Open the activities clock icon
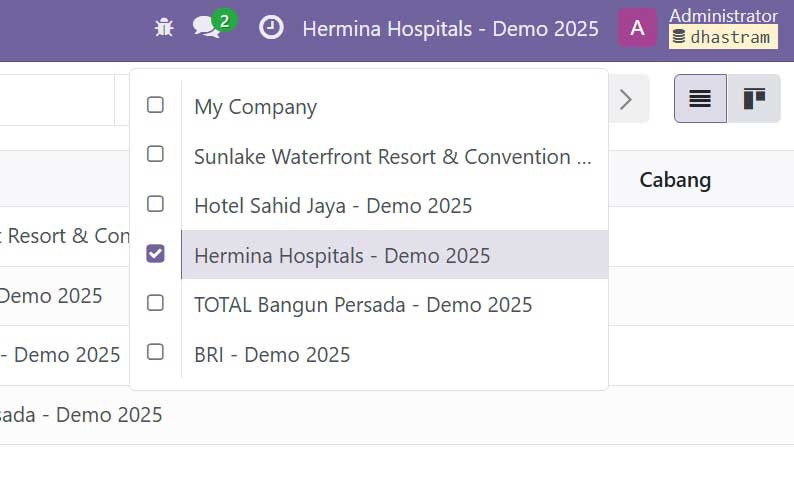The width and height of the screenshot is (794, 500). coord(271,28)
